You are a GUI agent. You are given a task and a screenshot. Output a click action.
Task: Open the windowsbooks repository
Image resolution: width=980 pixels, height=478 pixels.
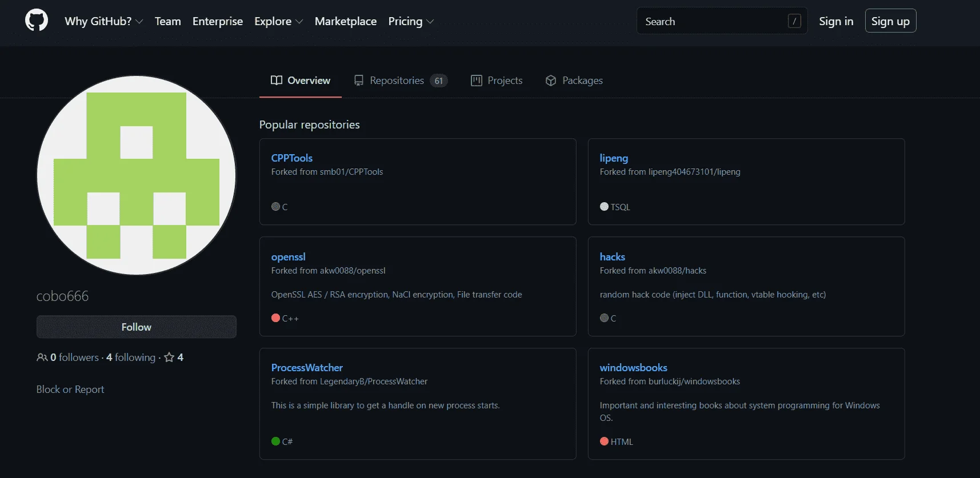point(634,368)
